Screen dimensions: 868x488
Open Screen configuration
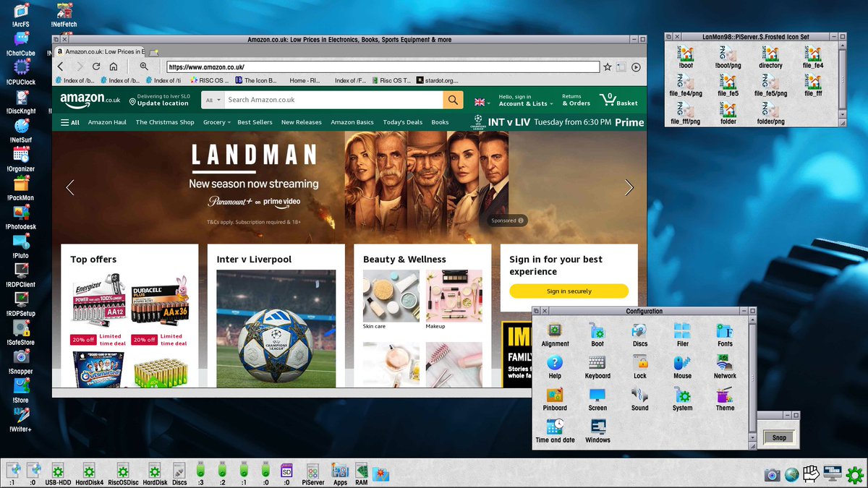click(597, 398)
